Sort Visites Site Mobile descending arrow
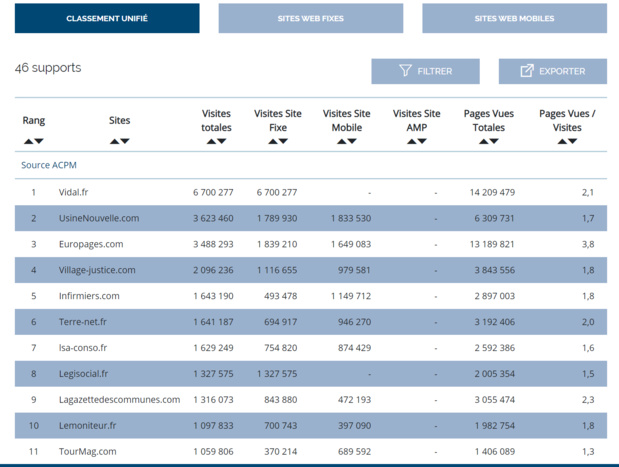Screen dimensions: 619x467 [353, 142]
